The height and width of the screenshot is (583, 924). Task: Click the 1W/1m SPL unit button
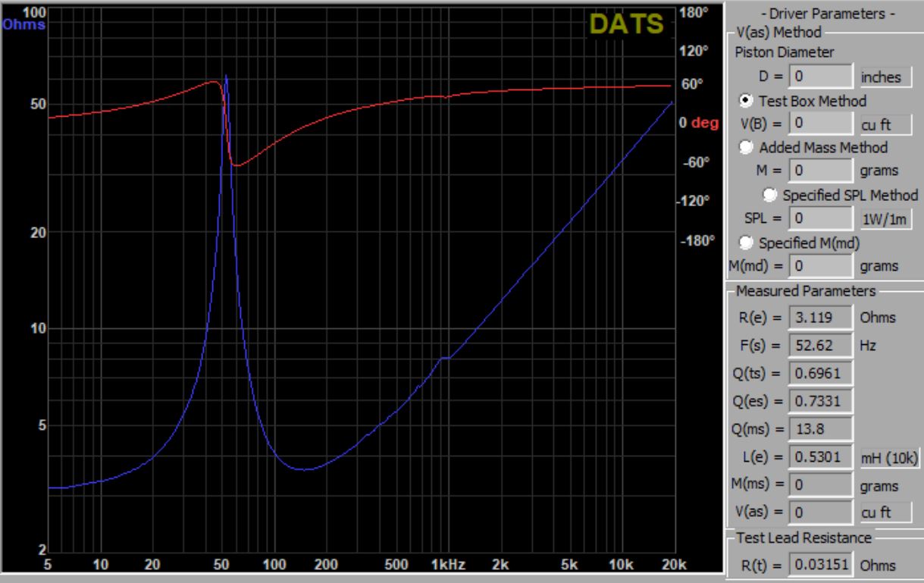coord(885,218)
